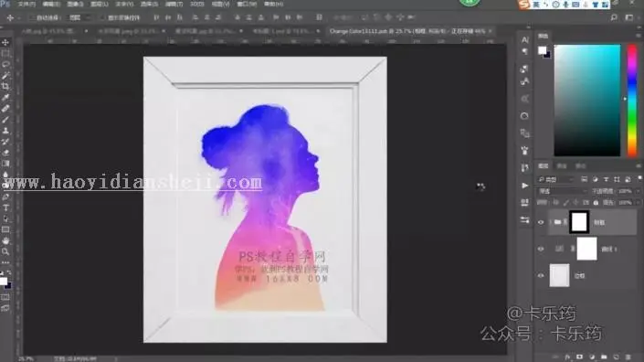Screen dimensions: 644x362
Task: Click the add layer mask icon
Action: click(x=579, y=357)
